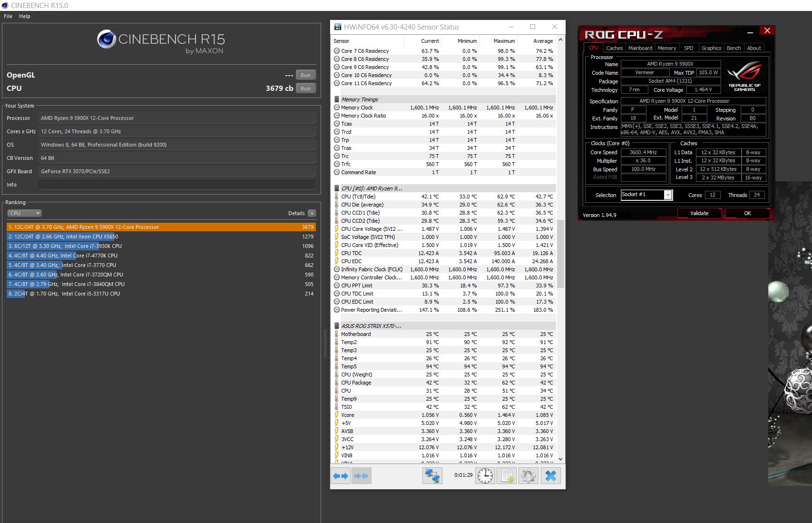Switch to CPU-Z Caches tab
This screenshot has width=812, height=523.
614,48
